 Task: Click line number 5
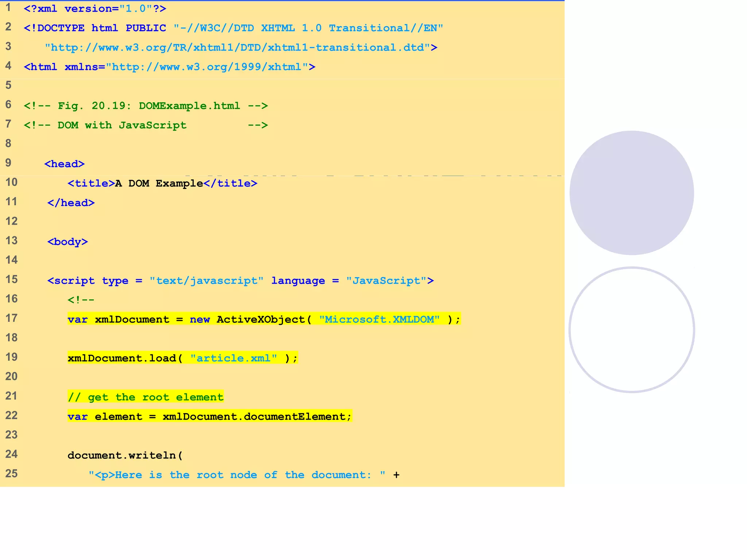tap(8, 85)
